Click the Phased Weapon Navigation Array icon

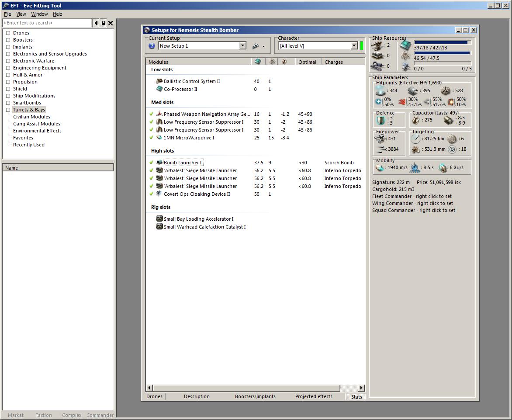point(159,114)
